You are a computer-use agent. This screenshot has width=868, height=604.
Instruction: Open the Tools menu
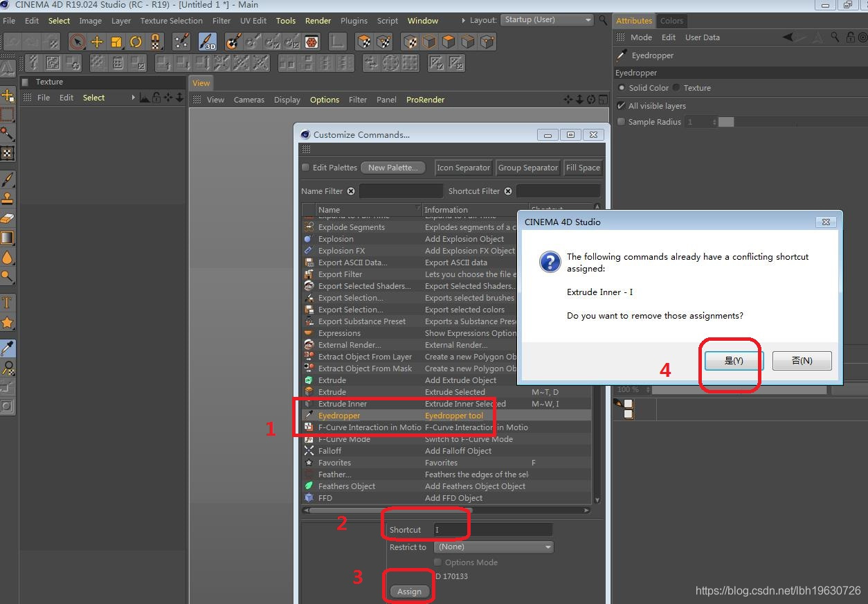[x=286, y=21]
